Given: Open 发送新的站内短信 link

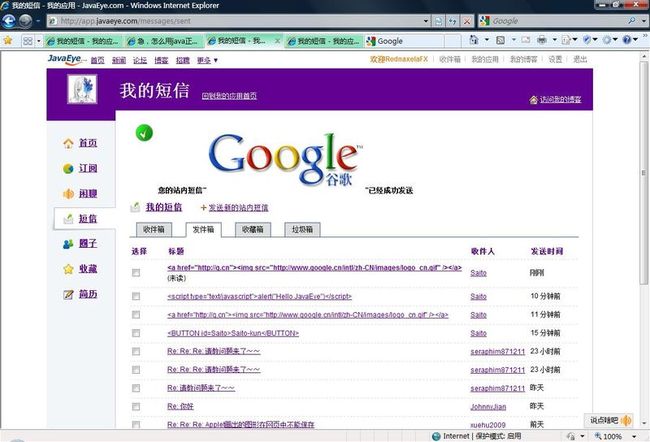Looking at the screenshot, I should (x=238, y=208).
